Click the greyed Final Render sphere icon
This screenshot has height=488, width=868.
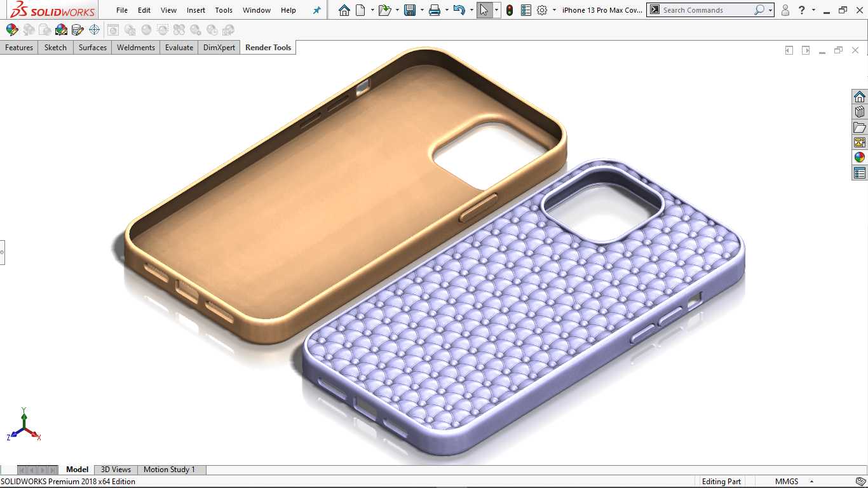click(x=146, y=30)
